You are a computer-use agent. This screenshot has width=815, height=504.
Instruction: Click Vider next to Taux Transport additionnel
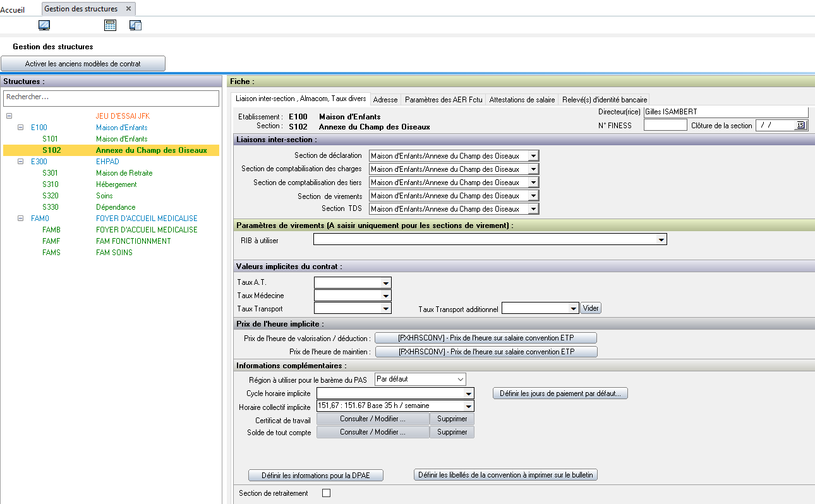pos(591,309)
